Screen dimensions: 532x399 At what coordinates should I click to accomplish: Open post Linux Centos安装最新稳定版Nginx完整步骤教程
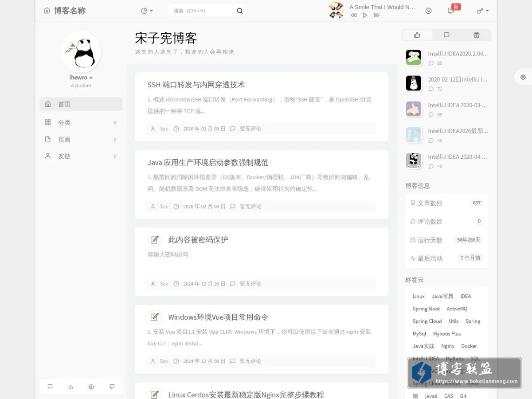point(246,395)
